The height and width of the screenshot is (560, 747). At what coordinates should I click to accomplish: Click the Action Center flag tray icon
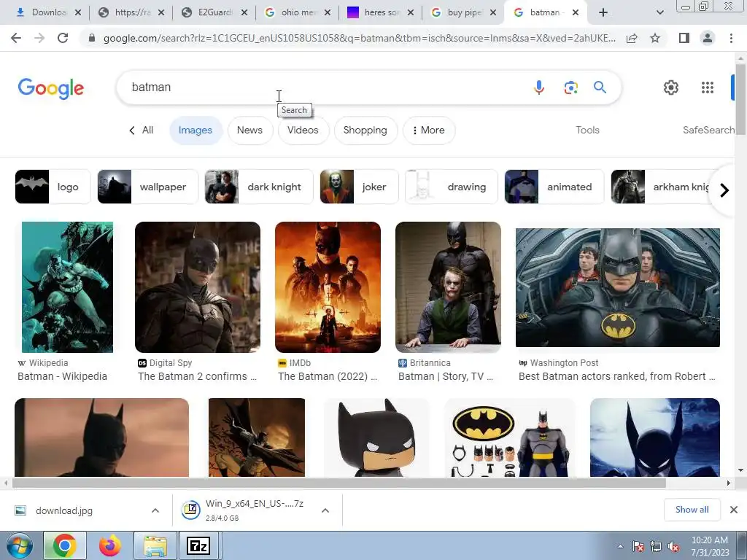(638, 547)
